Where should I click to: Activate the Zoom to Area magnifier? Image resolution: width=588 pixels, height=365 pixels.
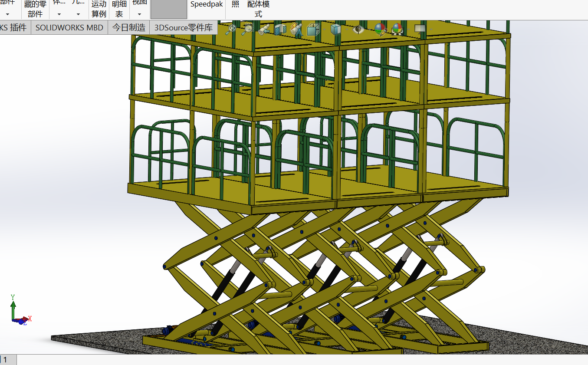point(248,29)
